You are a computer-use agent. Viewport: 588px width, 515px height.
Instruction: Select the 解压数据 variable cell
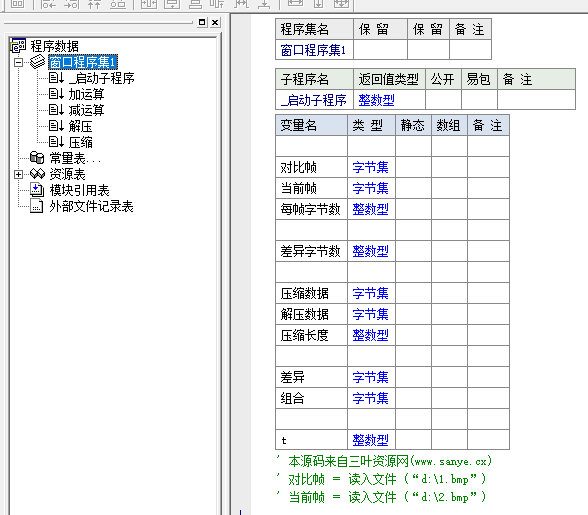click(x=311, y=314)
